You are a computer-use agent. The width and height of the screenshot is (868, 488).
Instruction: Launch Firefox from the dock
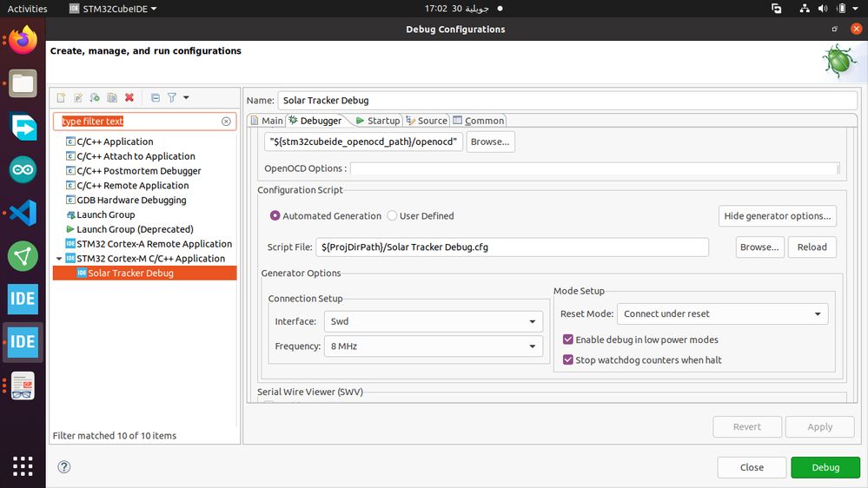coord(23,40)
